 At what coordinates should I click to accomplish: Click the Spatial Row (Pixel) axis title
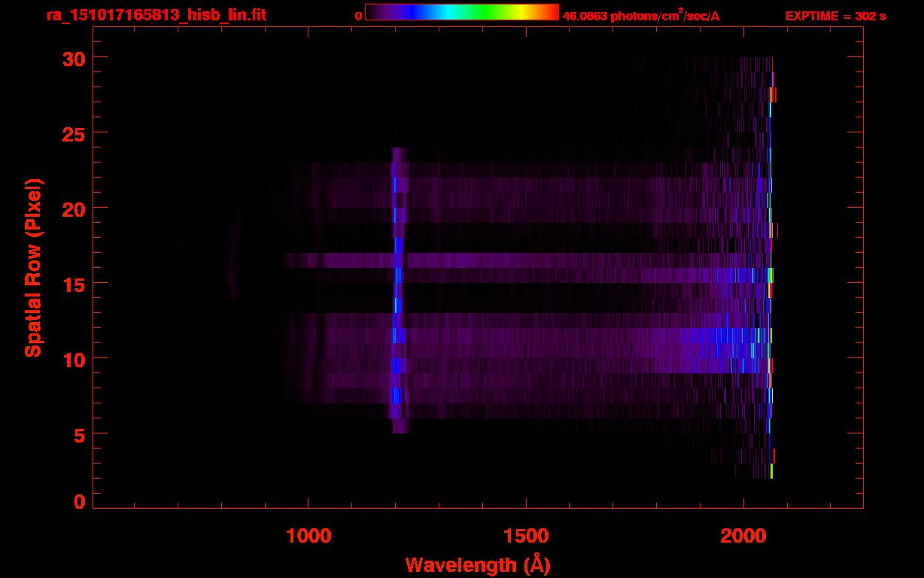34,267
